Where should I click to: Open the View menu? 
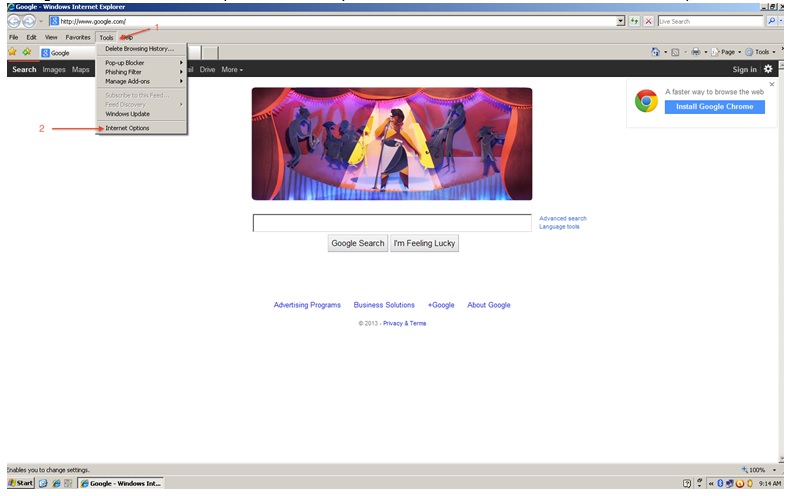click(51, 37)
